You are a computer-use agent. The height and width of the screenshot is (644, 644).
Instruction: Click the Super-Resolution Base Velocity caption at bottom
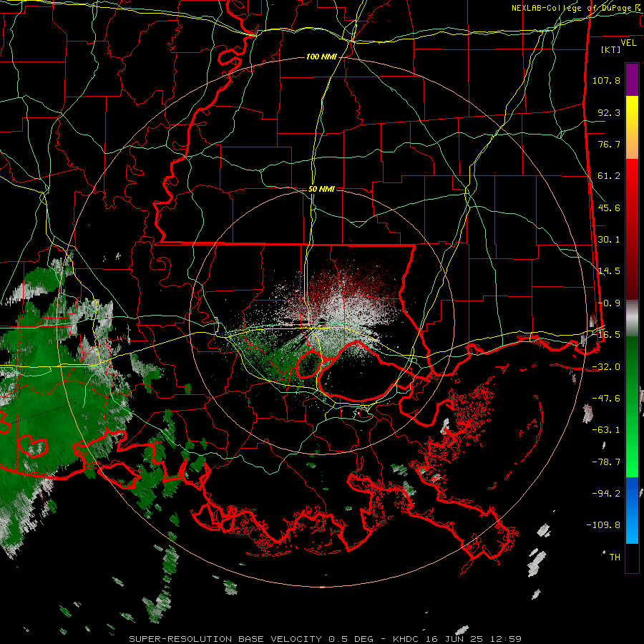coord(326,639)
